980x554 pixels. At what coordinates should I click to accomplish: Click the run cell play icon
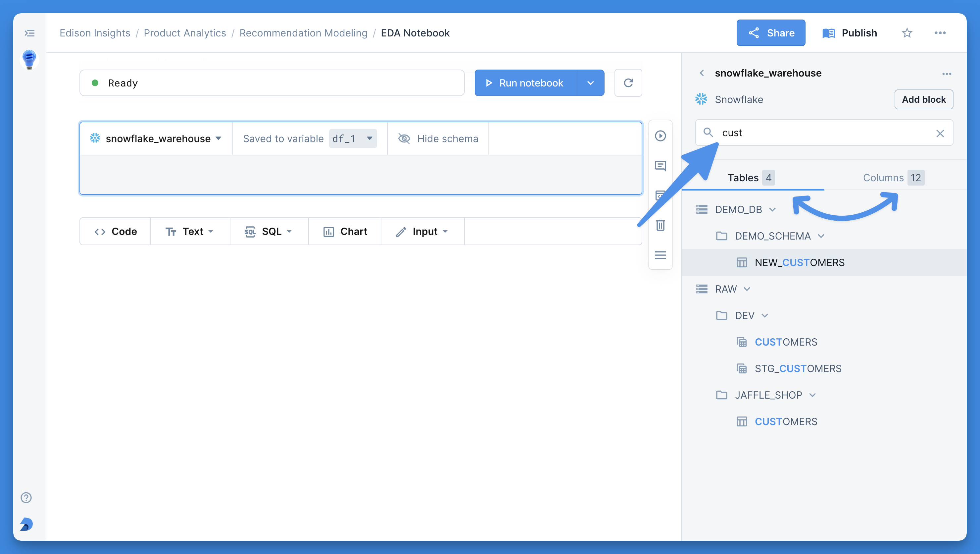coord(661,136)
